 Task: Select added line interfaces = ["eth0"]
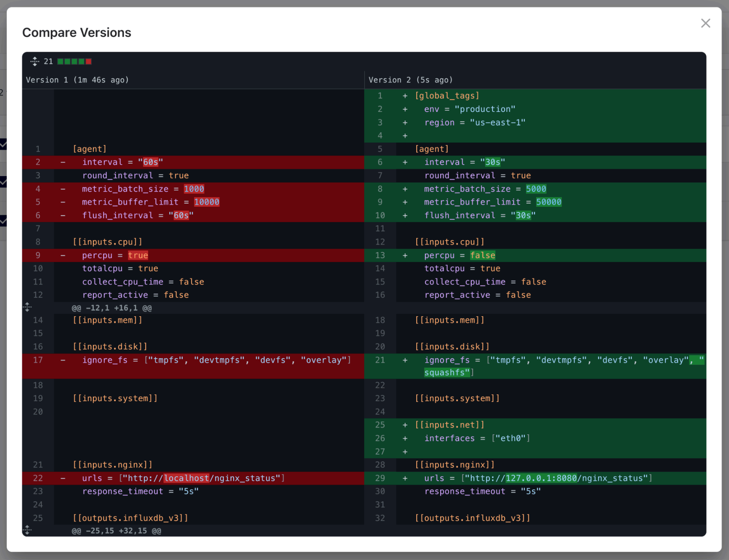[535, 438]
